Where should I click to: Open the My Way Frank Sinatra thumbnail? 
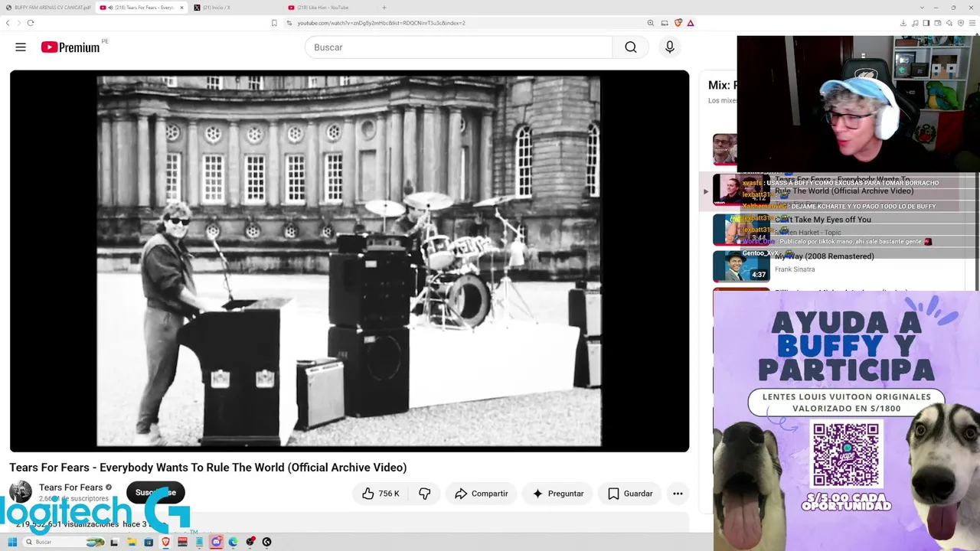pyautogui.click(x=741, y=266)
